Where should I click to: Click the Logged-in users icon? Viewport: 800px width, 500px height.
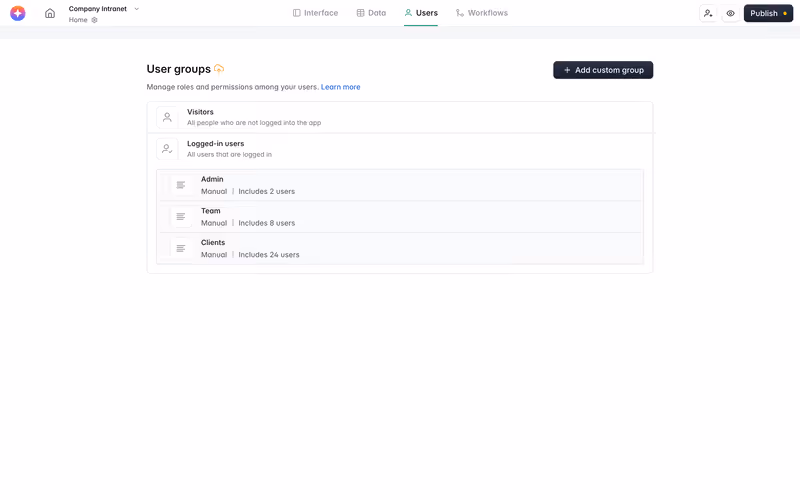167,149
